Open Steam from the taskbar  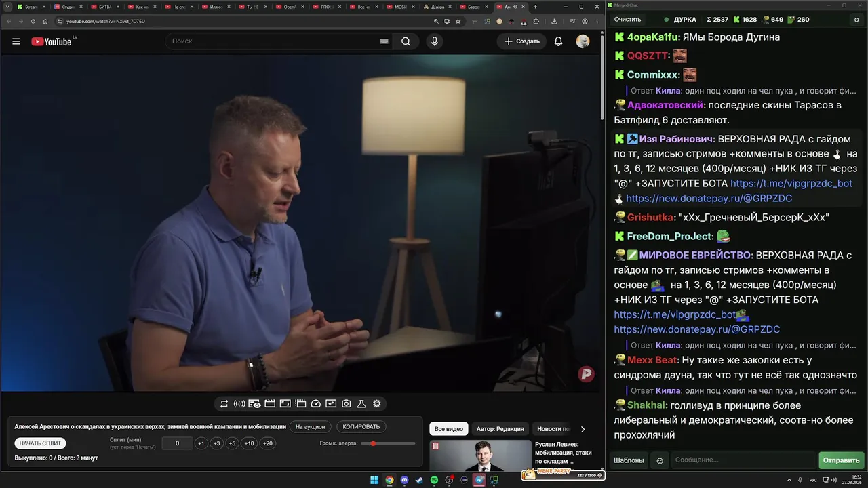(419, 481)
